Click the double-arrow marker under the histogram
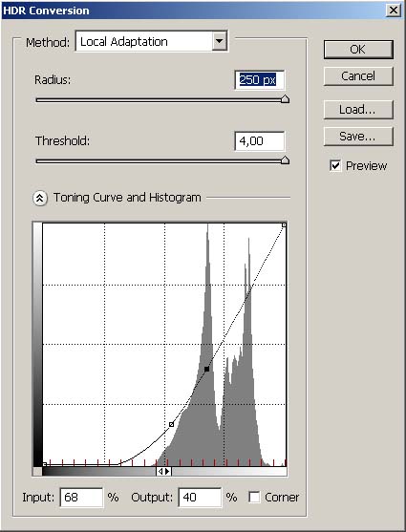406x532 pixels. [164, 471]
